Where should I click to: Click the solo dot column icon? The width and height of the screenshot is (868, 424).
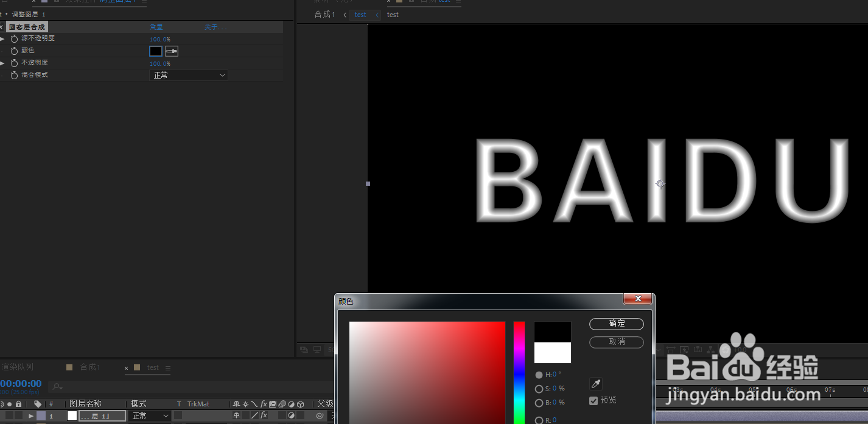[9, 404]
